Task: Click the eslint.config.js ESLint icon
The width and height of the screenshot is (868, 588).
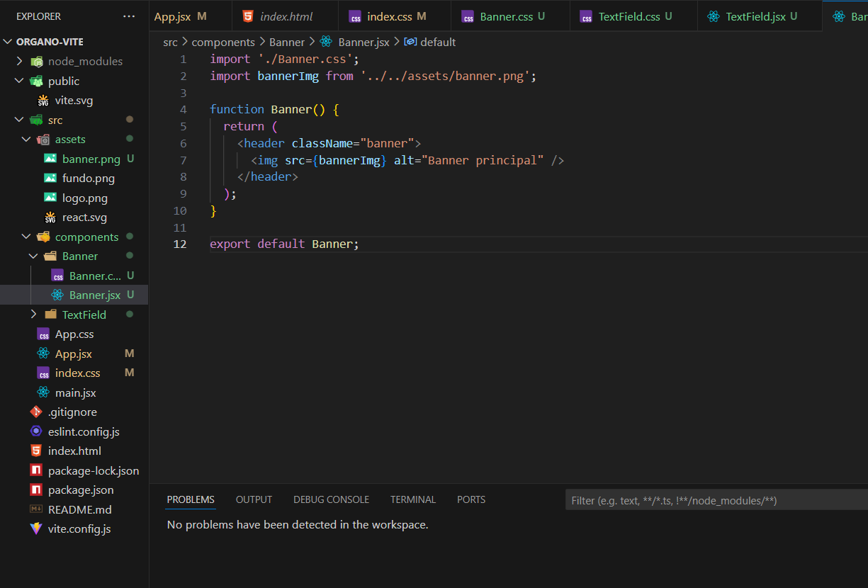Action: 36,431
